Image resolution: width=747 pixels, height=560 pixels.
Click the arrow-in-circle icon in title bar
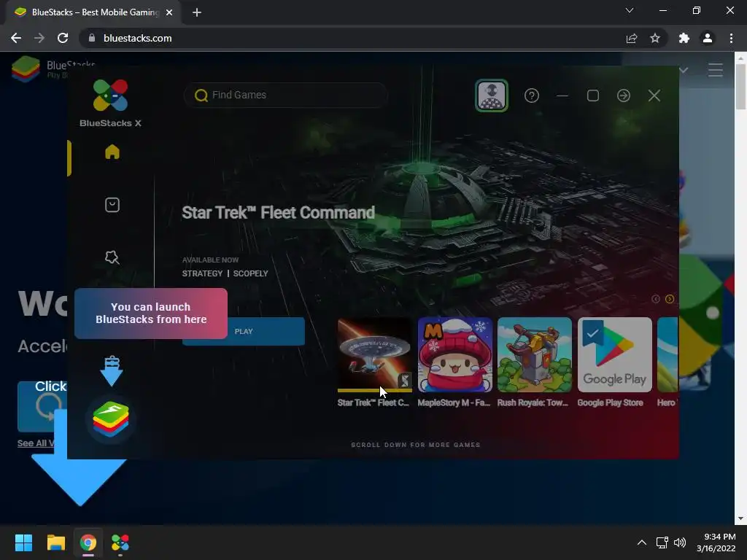coord(623,96)
